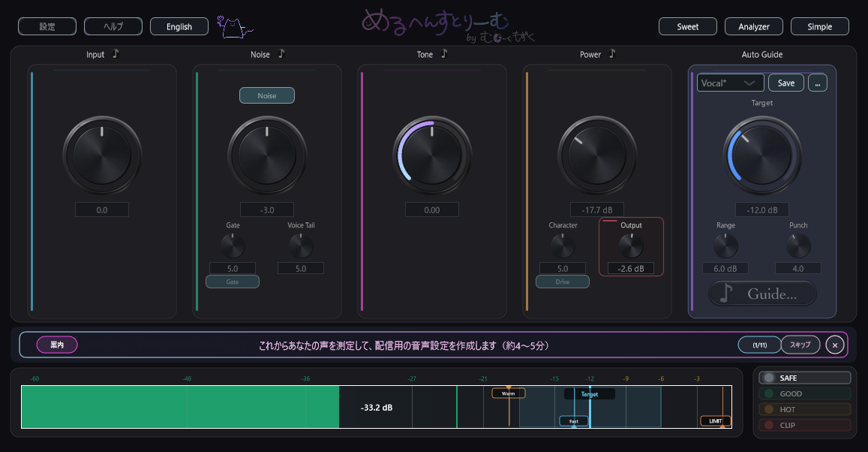Click the 案内 guide label button

pyautogui.click(x=57, y=345)
